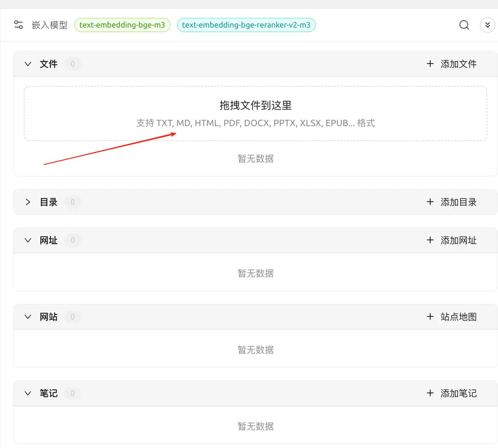Click 暂无数据 in the 笔记 section
Image resolution: width=498 pixels, height=448 pixels.
click(x=256, y=427)
